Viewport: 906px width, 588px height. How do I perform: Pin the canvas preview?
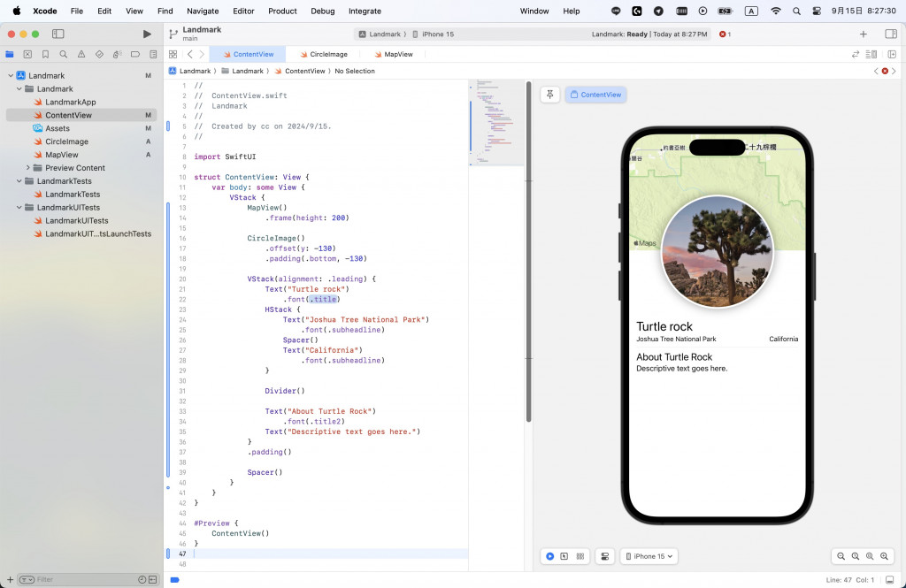549,95
